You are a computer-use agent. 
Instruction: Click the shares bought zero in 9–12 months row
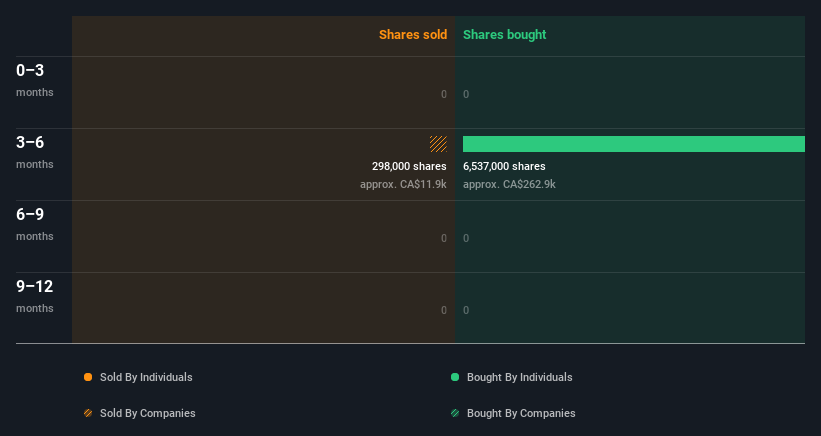point(466,310)
